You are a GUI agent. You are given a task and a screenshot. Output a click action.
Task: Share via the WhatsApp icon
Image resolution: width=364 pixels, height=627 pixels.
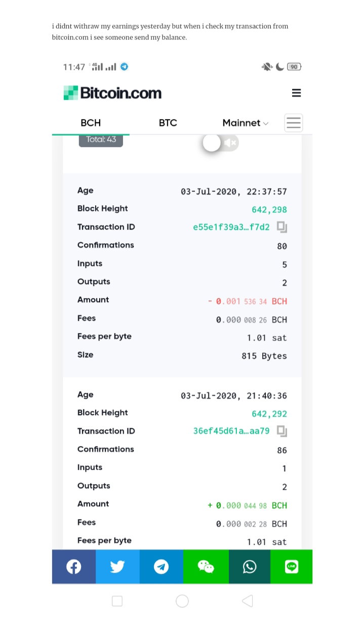pyautogui.click(x=250, y=567)
